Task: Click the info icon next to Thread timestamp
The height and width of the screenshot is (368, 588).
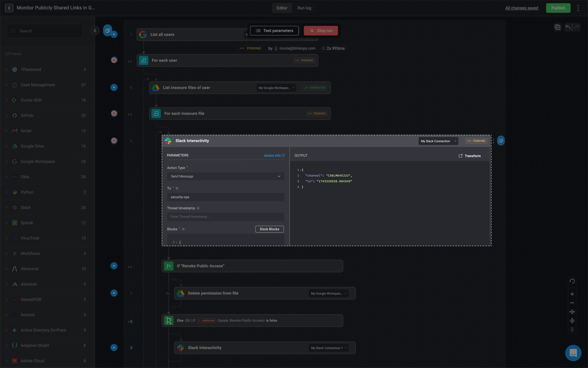Action: (x=198, y=208)
